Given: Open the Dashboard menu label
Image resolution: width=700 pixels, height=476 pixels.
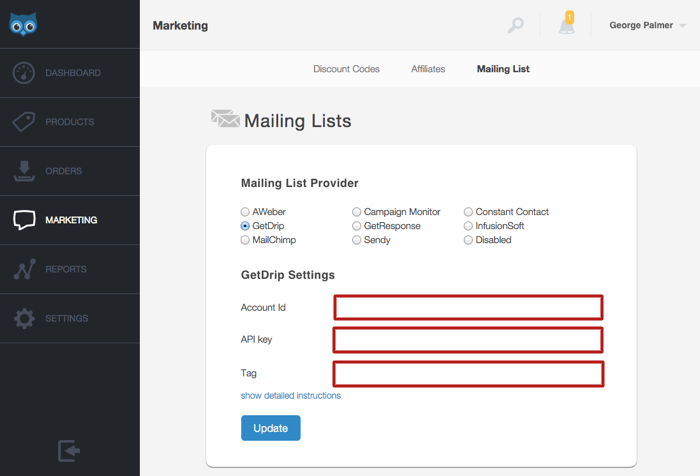Looking at the screenshot, I should pos(73,73).
